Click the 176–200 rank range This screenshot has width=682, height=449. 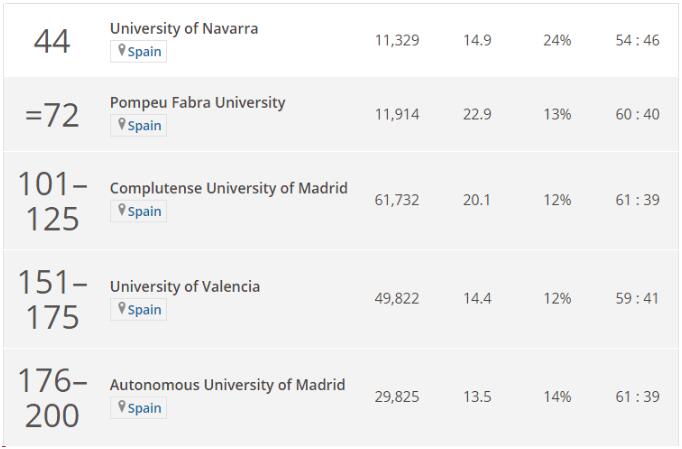coord(52,397)
